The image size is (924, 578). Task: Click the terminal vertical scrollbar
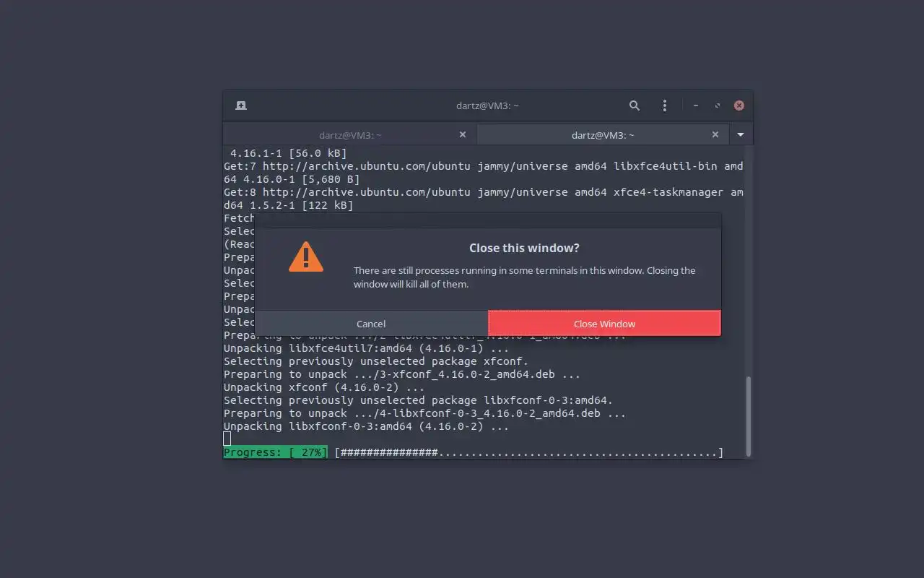point(749,415)
